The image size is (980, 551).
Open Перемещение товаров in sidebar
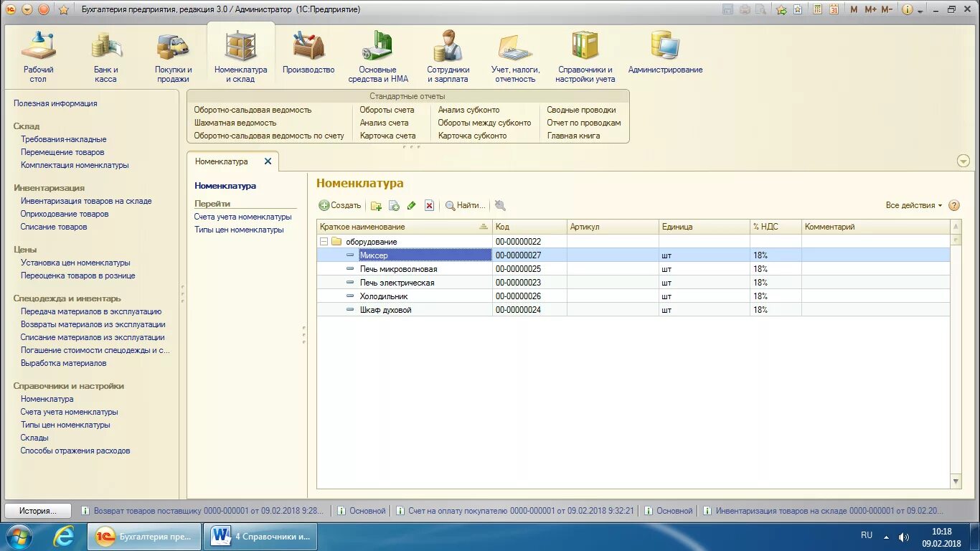(x=62, y=152)
